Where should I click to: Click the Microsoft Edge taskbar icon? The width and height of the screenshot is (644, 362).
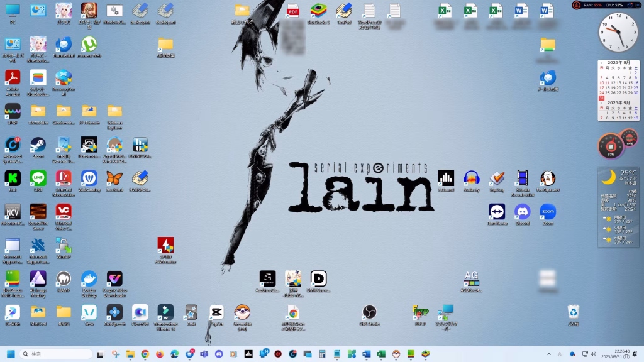point(175,354)
